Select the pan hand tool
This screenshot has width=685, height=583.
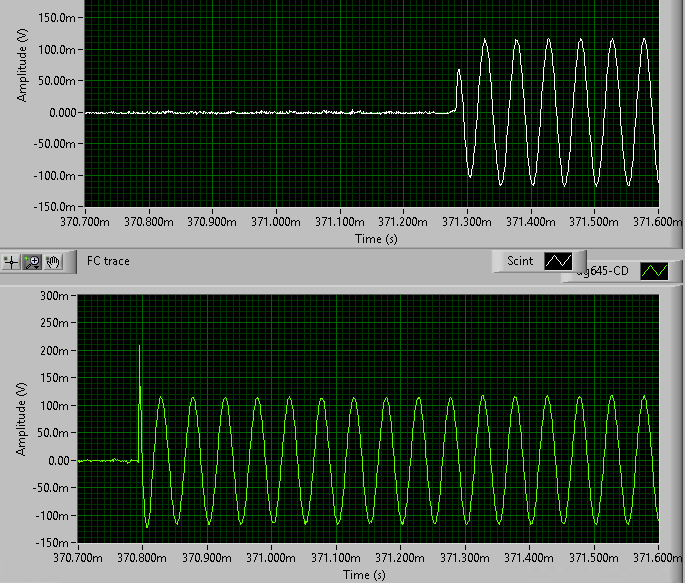tap(53, 262)
